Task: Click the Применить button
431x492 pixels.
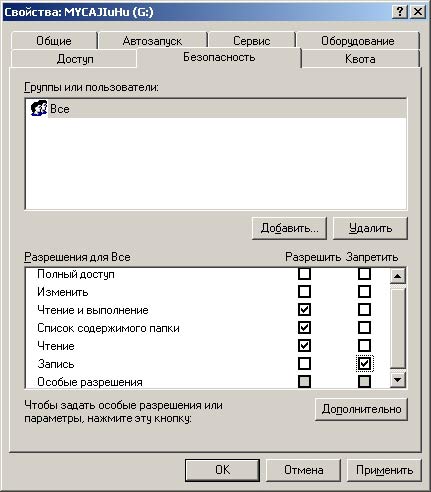Action: pos(384,470)
